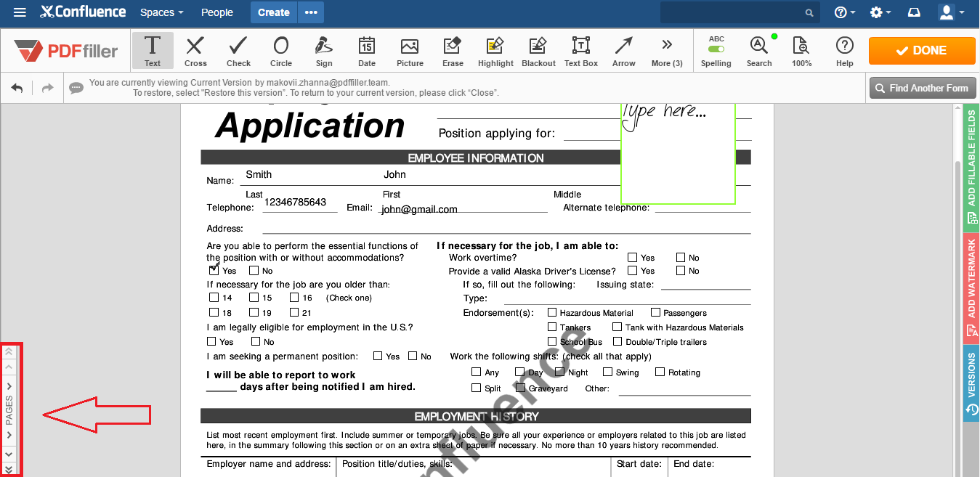This screenshot has height=477, width=980.
Task: Open the Confluence hamburger menu
Action: 20,12
